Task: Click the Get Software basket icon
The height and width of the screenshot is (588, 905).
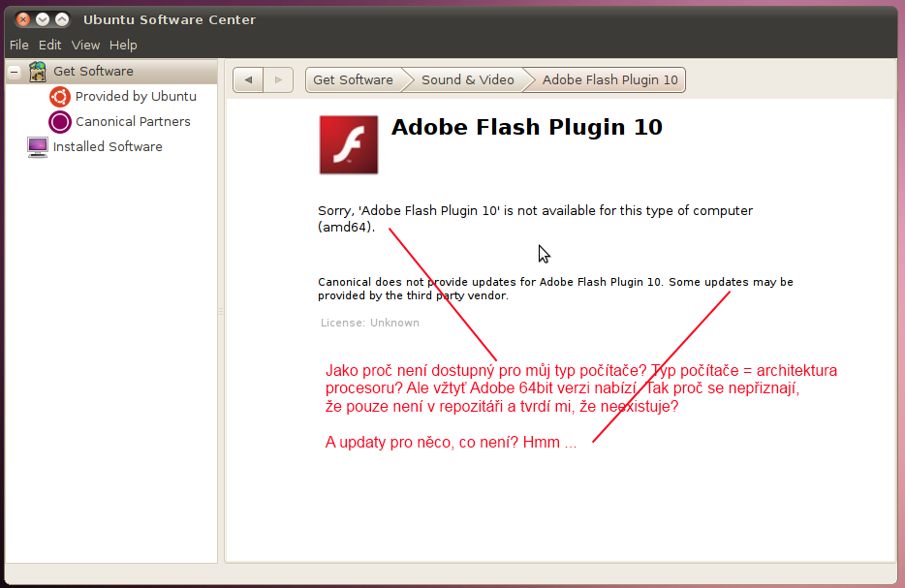Action: click(38, 72)
